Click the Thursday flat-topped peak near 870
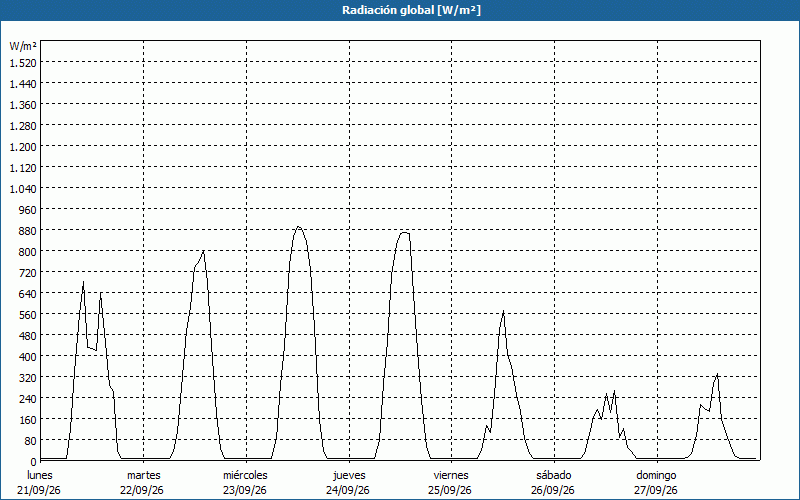 405,233
